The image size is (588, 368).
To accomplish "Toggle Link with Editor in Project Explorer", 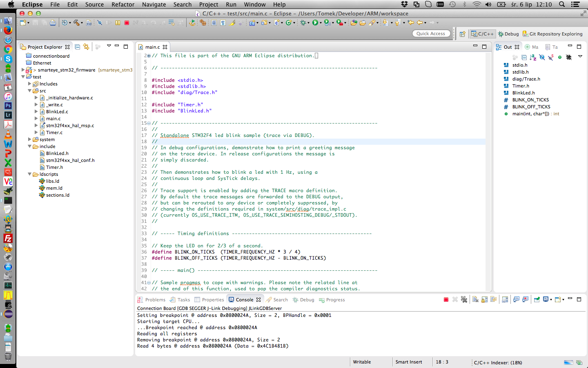I will click(86, 47).
